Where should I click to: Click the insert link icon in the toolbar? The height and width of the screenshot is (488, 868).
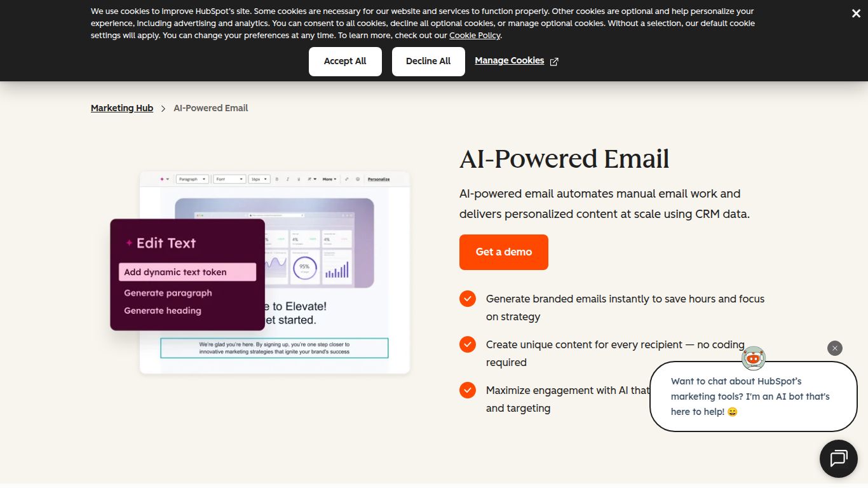pos(347,179)
